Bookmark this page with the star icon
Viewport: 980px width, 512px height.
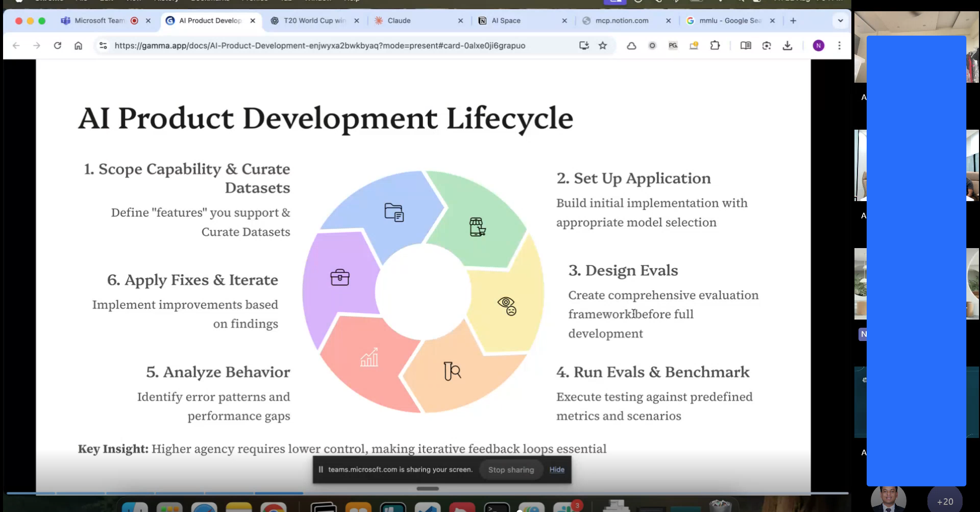[x=603, y=45]
